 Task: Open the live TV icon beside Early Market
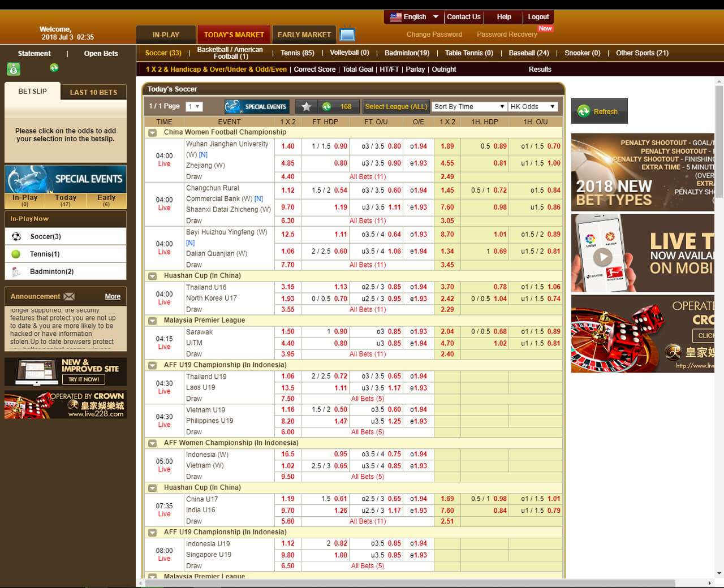coord(347,35)
